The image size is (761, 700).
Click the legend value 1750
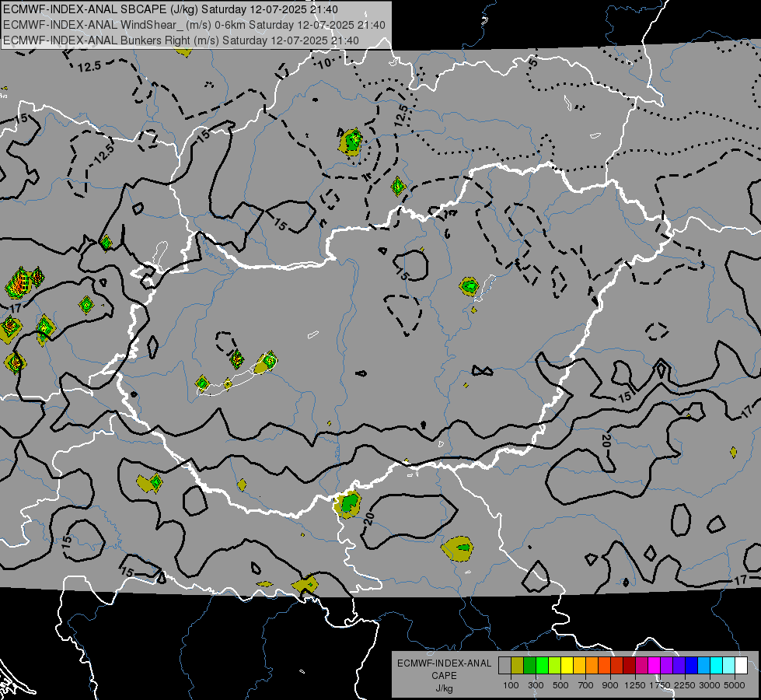click(660, 685)
